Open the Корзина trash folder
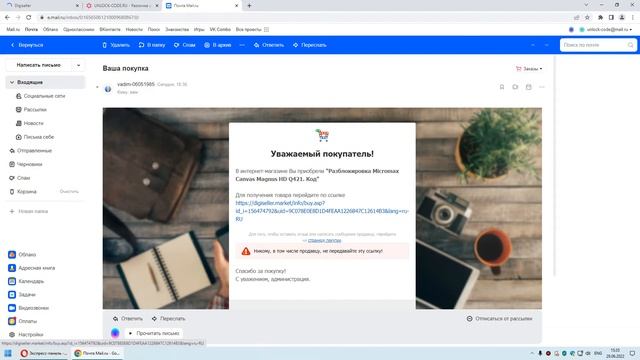Screen dimensions: 640x360 tap(27, 191)
